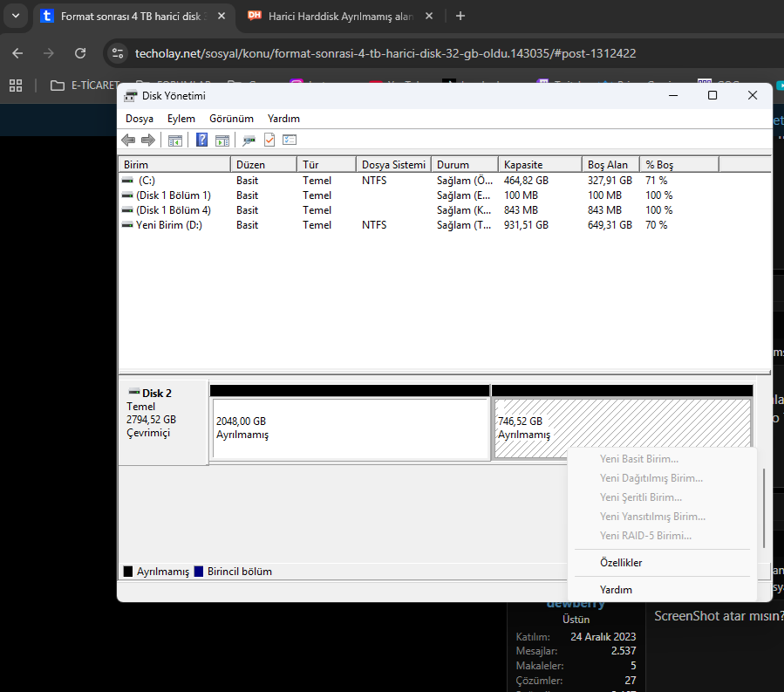Sort by the Dosya Sistemi column header
Image resolution: width=784 pixels, height=692 pixels.
click(393, 165)
